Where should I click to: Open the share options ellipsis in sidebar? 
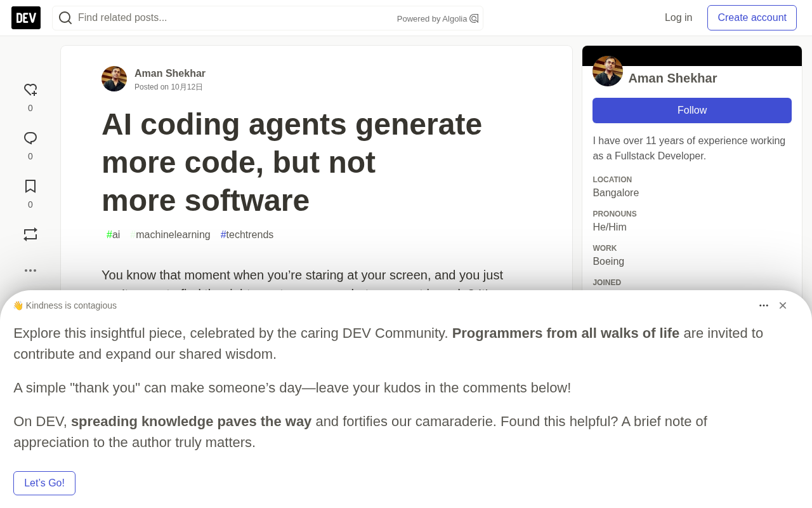[x=30, y=271]
